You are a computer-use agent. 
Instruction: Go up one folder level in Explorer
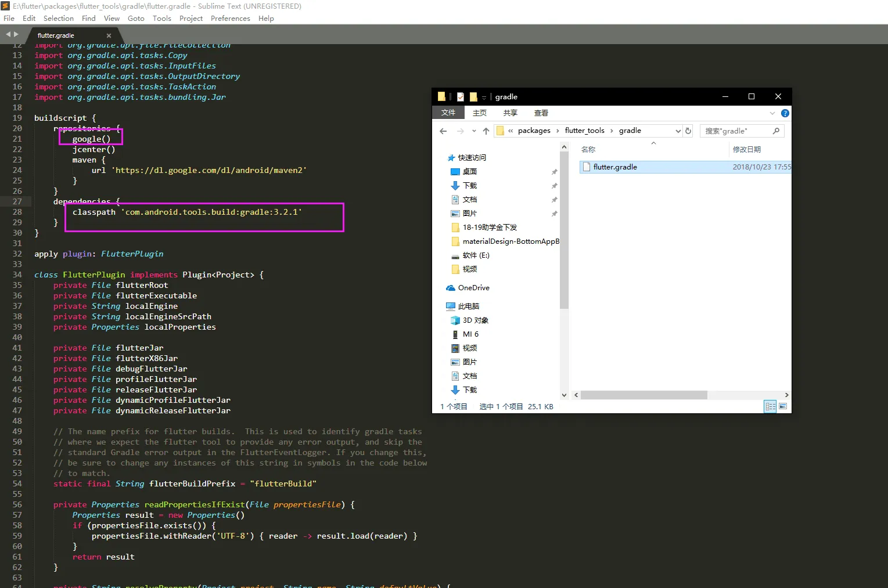[486, 131]
